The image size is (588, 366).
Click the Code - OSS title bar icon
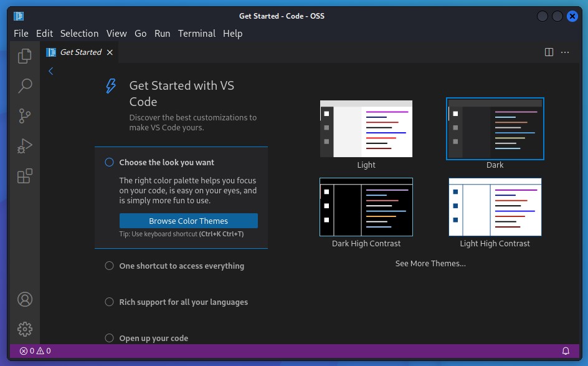point(19,16)
